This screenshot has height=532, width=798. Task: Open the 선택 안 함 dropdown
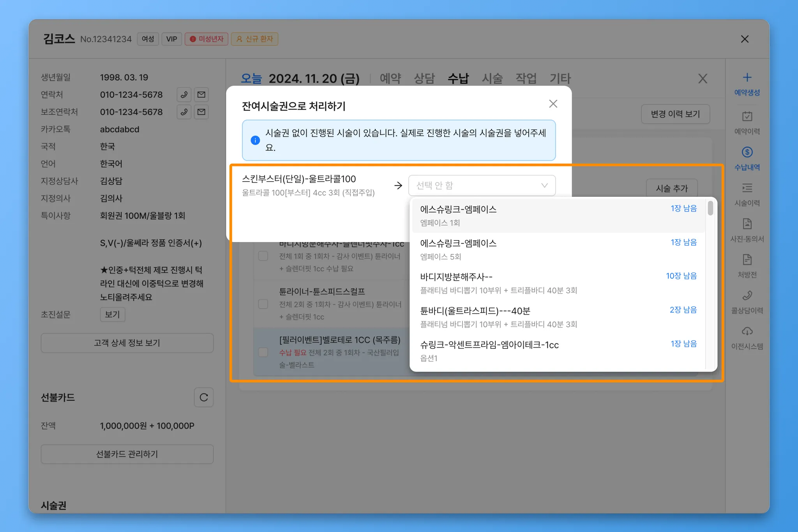(482, 186)
